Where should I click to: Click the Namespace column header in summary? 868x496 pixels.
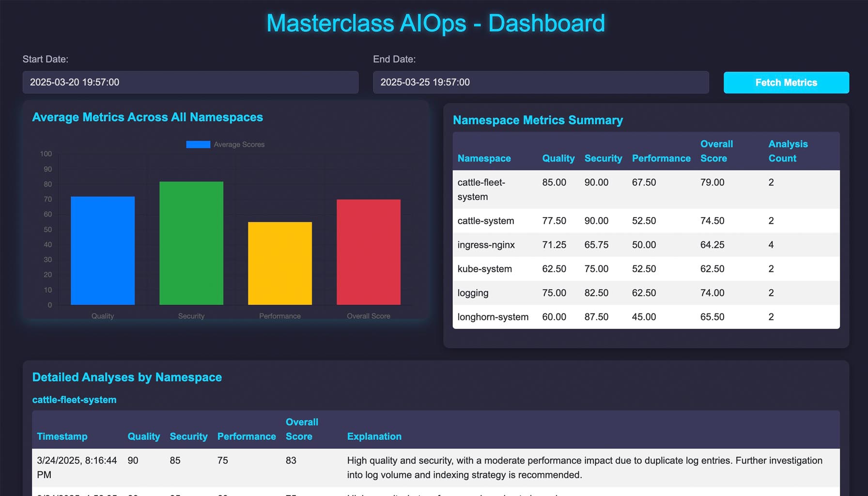pos(484,158)
